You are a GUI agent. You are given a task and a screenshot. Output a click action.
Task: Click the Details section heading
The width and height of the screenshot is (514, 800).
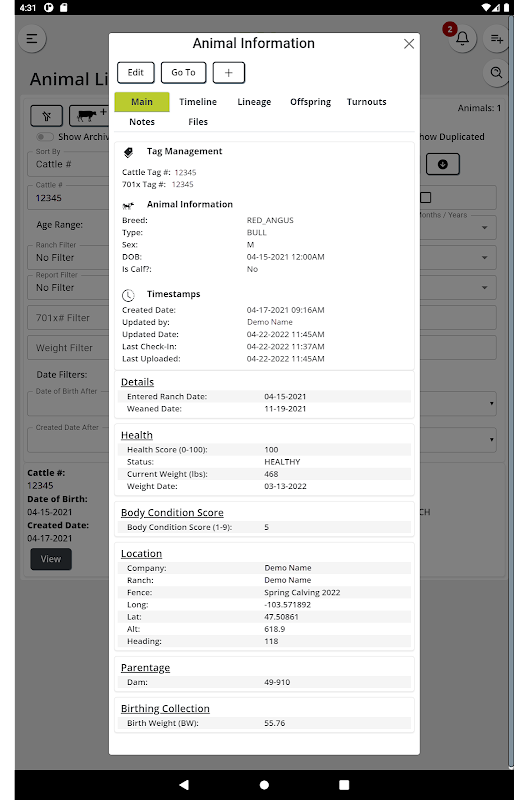coord(137,382)
